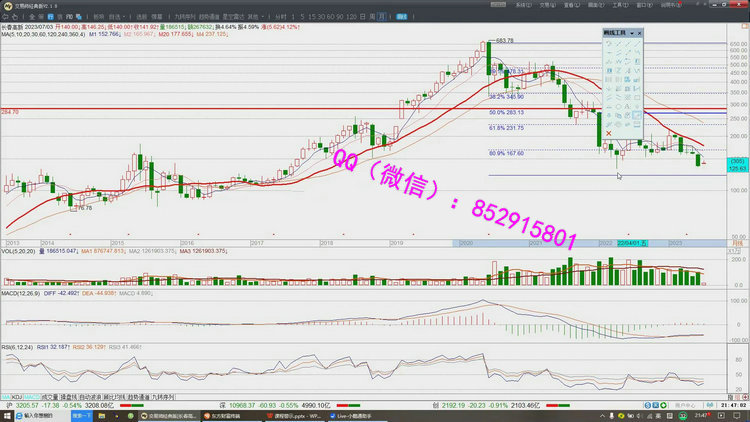Pick the first tool in the drawing panel's top row
This screenshot has height=422, width=750.
pyautogui.click(x=608, y=43)
